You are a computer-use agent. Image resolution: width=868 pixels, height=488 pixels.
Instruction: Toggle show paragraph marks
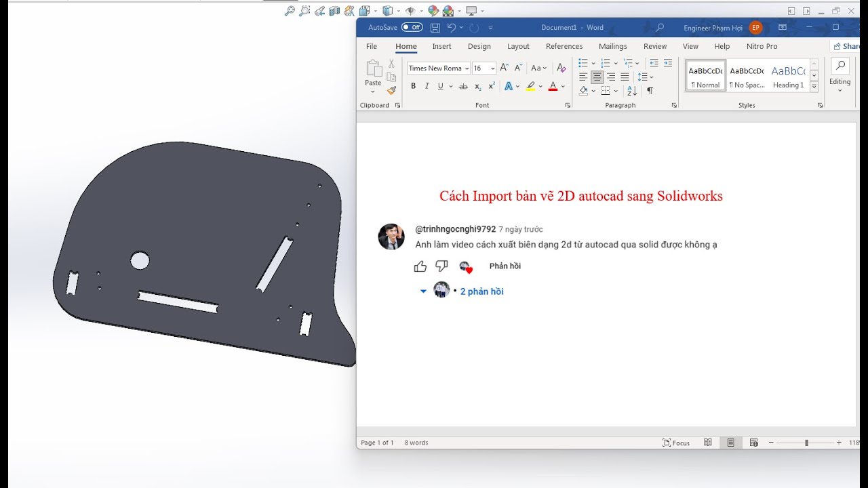[650, 91]
